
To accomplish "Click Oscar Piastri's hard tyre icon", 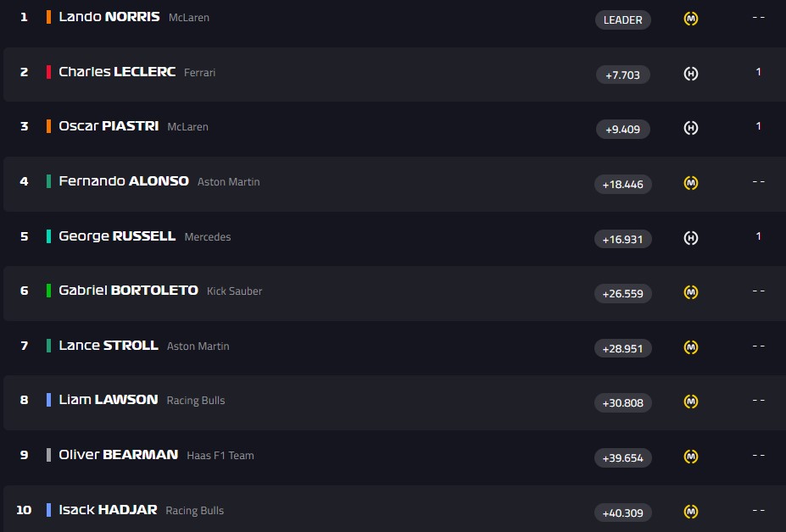I will pos(691,128).
